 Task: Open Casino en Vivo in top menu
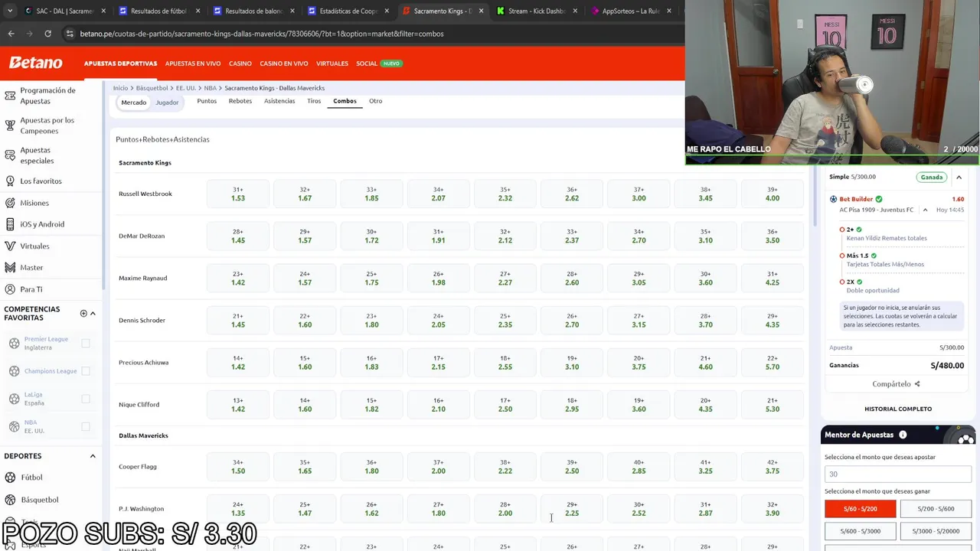pos(284,64)
